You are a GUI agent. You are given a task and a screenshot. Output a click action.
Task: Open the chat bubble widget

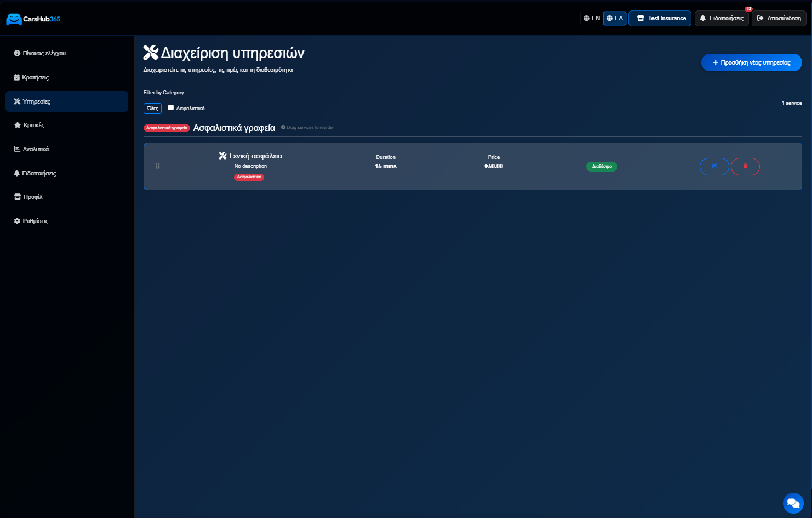[793, 503]
